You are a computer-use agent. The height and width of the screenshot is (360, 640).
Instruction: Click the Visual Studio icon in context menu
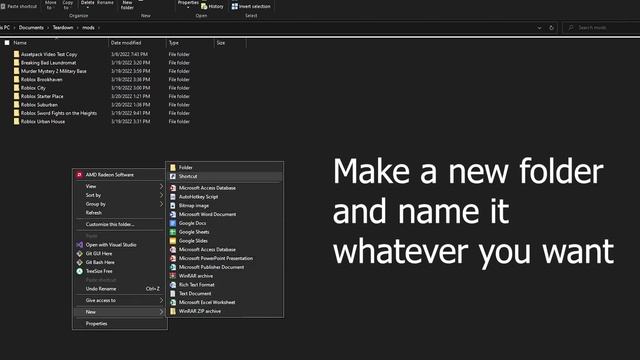pyautogui.click(x=80, y=244)
